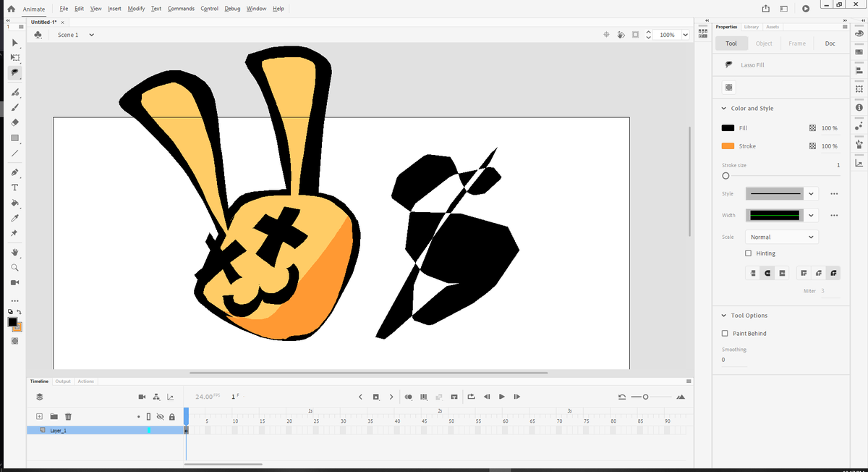Open the Edit Toolbar ellipsis

[x=14, y=301]
